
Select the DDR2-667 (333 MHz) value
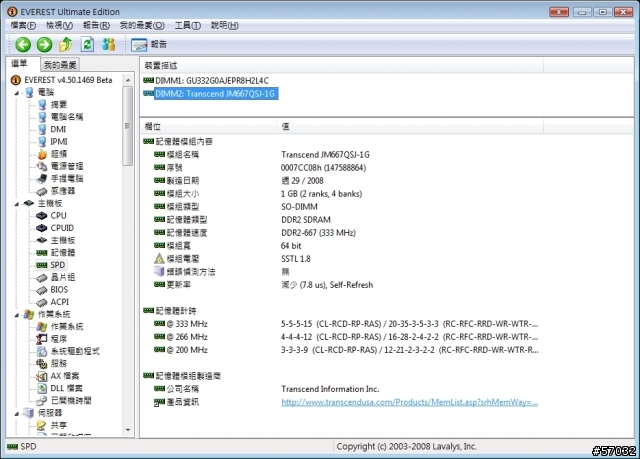[x=318, y=233]
